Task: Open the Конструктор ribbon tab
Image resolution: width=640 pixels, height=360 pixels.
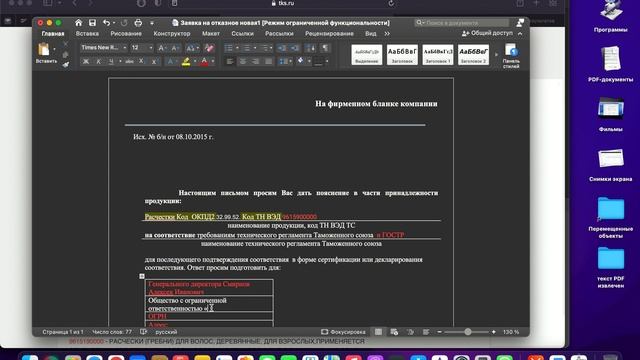Action: (171, 33)
